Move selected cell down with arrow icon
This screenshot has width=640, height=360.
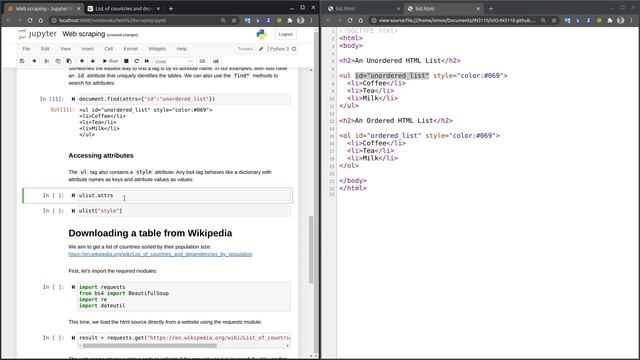click(x=93, y=61)
